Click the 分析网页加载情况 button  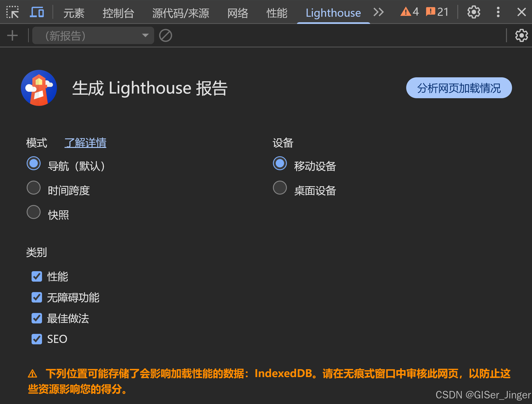coord(459,88)
